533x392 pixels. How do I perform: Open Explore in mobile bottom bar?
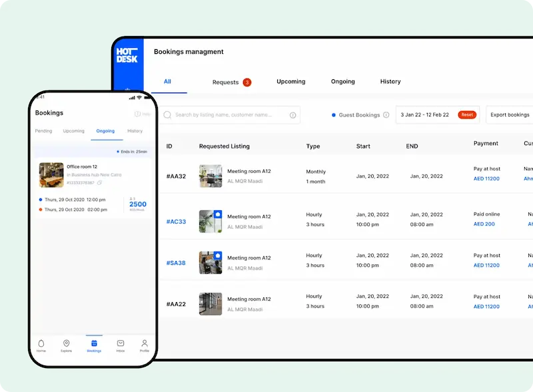[x=67, y=345]
